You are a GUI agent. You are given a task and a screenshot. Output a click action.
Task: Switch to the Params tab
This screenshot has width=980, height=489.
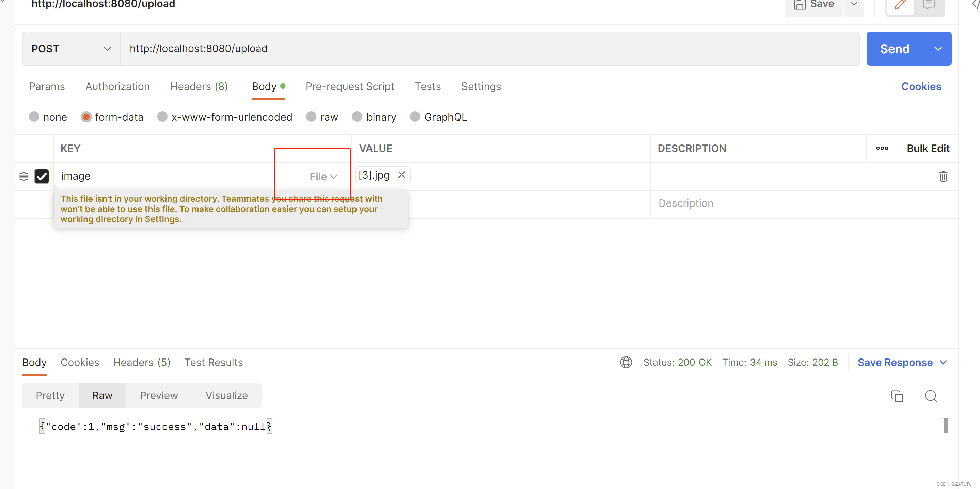47,87
